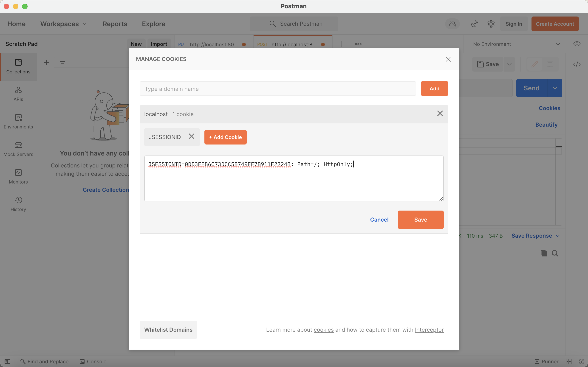Click the offline cloud sync icon

tap(452, 24)
